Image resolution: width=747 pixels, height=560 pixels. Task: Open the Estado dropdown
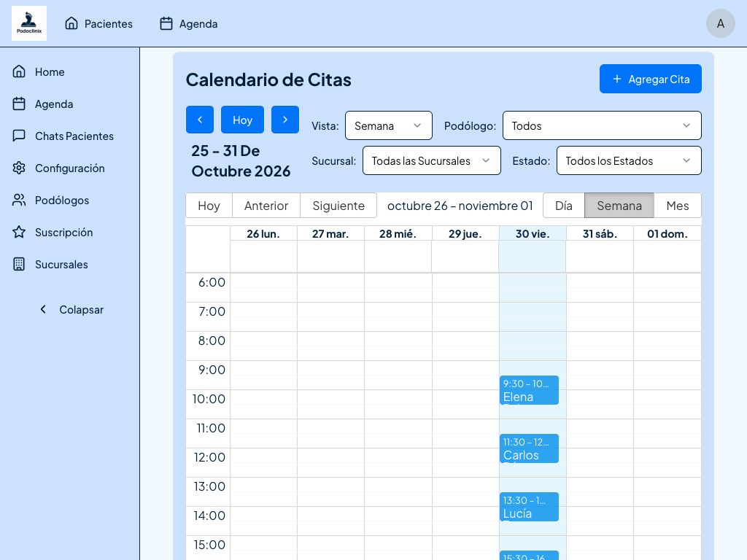(x=629, y=161)
